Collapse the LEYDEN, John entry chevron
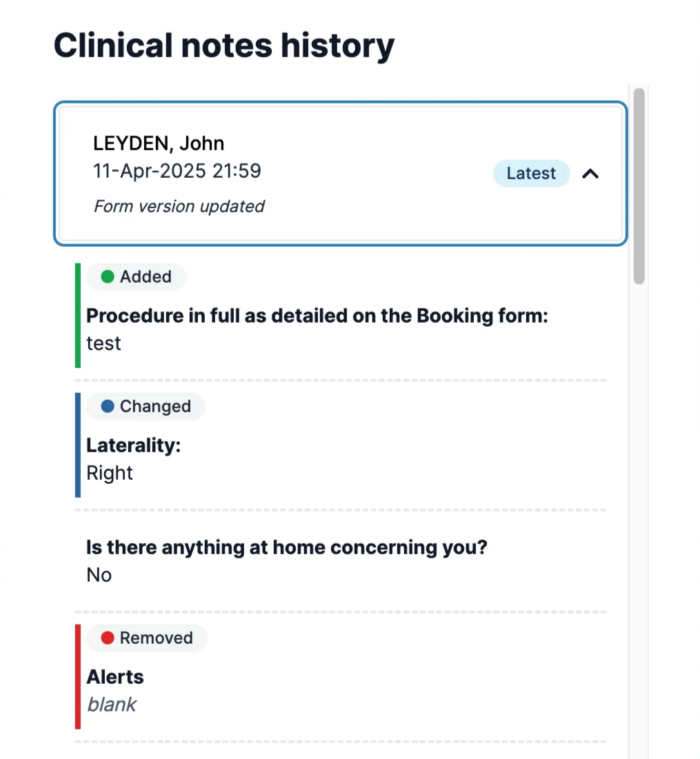700x759 pixels. point(590,174)
